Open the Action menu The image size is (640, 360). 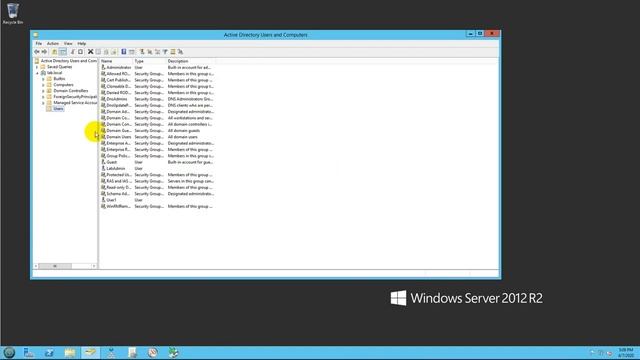pos(53,43)
